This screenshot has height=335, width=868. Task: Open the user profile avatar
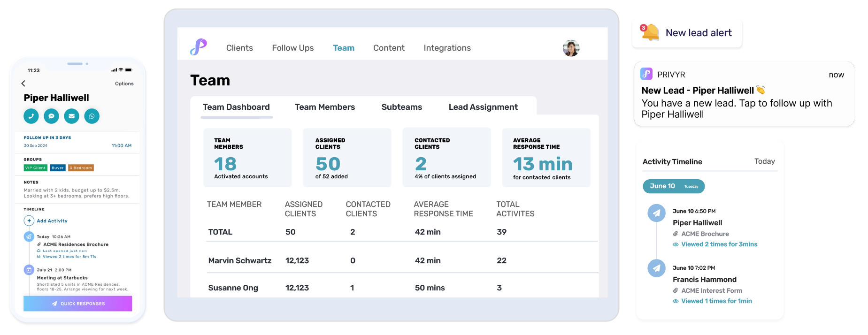(x=571, y=48)
